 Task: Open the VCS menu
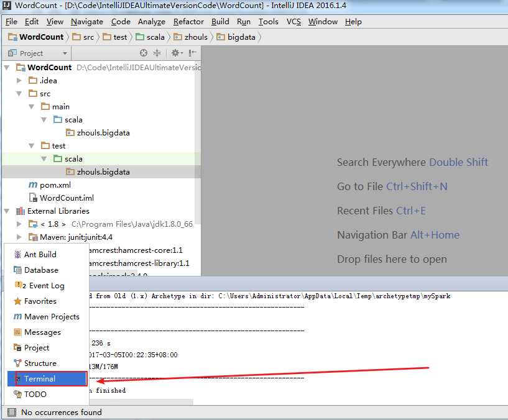coord(293,22)
